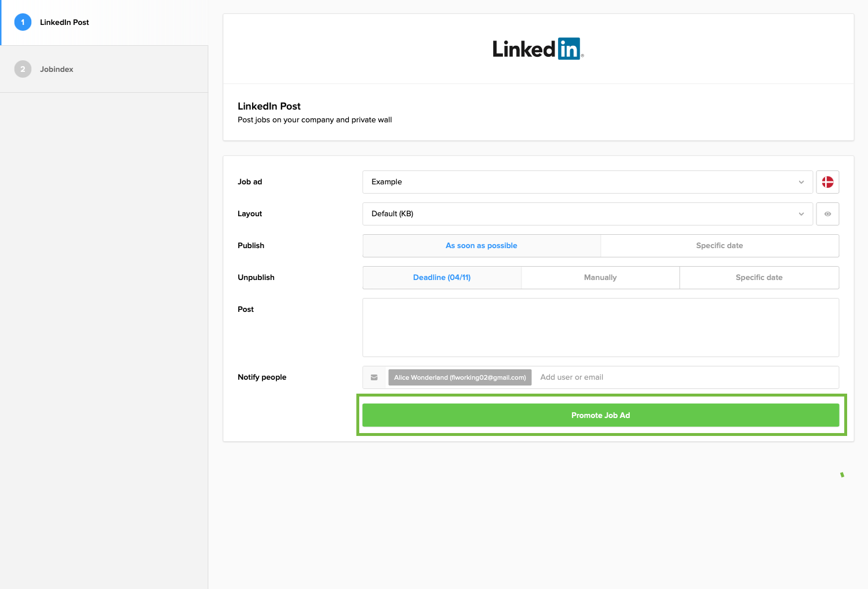Click the Promote Job Ad button
Screen dimensions: 868x589
(x=601, y=415)
